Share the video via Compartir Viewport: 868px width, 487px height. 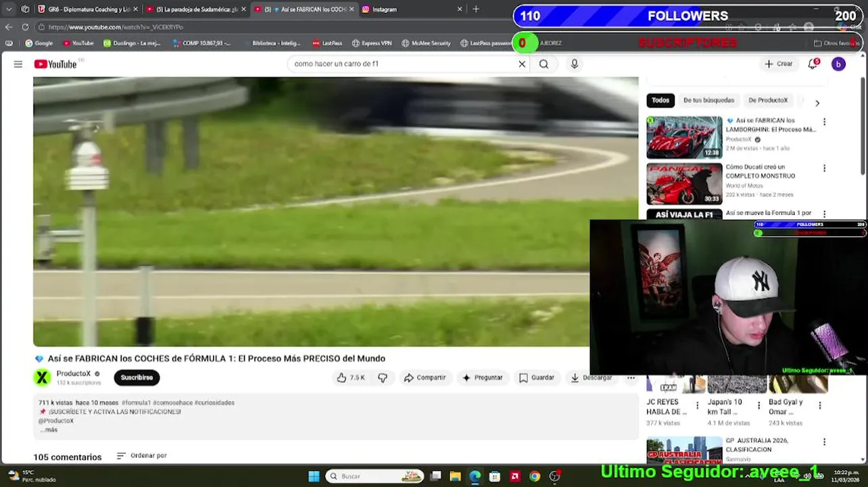tap(425, 377)
